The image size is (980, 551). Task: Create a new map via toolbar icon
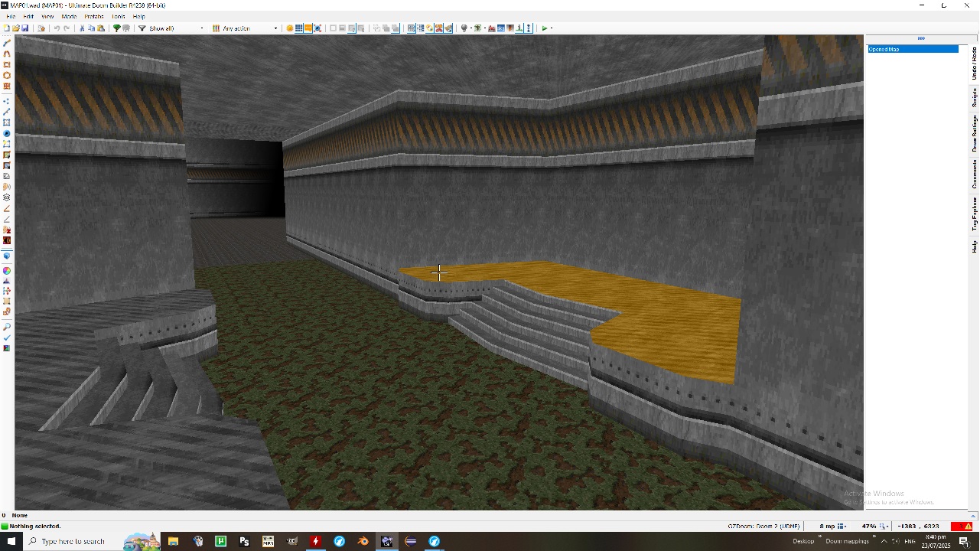coord(7,28)
